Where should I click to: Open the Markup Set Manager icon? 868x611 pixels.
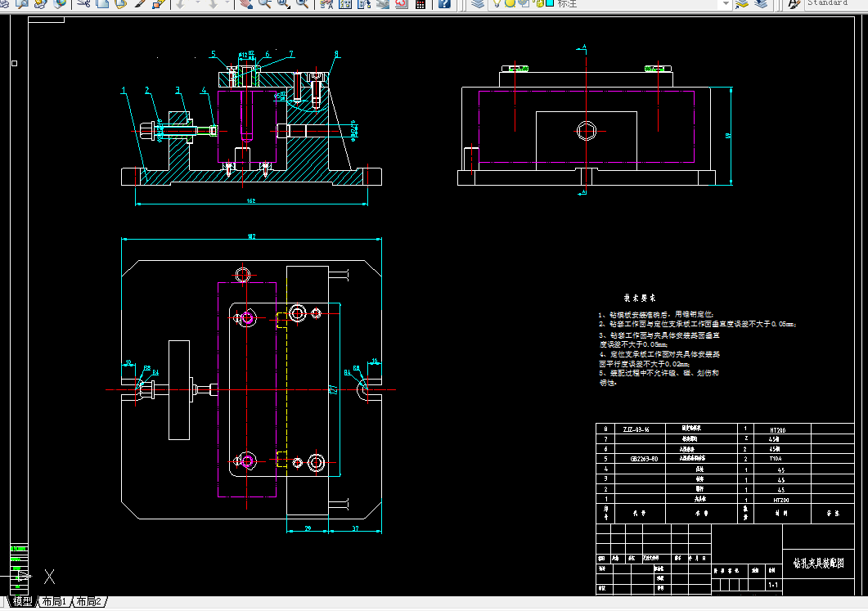click(x=402, y=3)
